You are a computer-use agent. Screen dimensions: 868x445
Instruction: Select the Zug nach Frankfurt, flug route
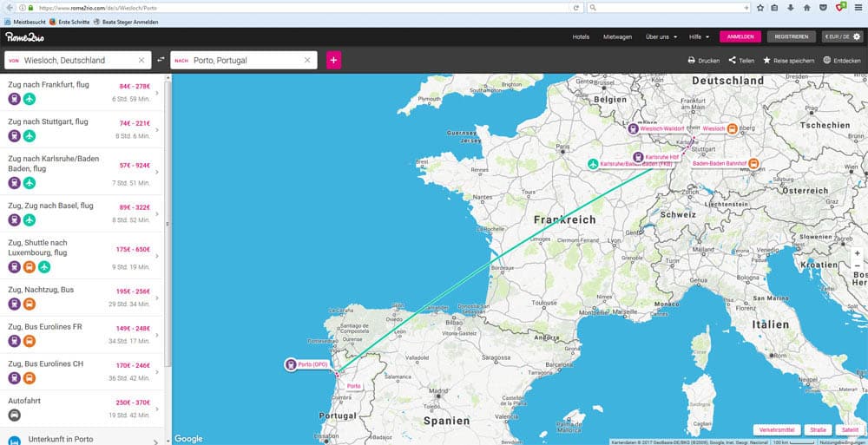(80, 92)
